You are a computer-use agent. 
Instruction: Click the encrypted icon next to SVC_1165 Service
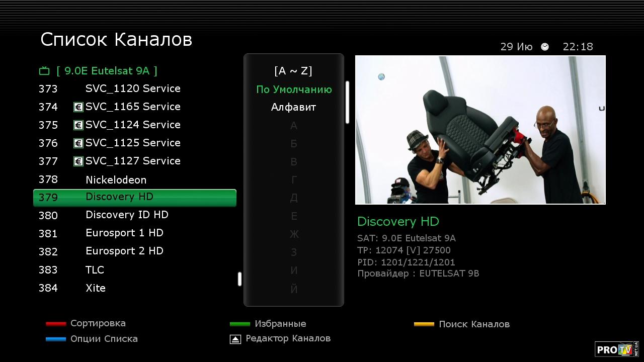[x=78, y=107]
